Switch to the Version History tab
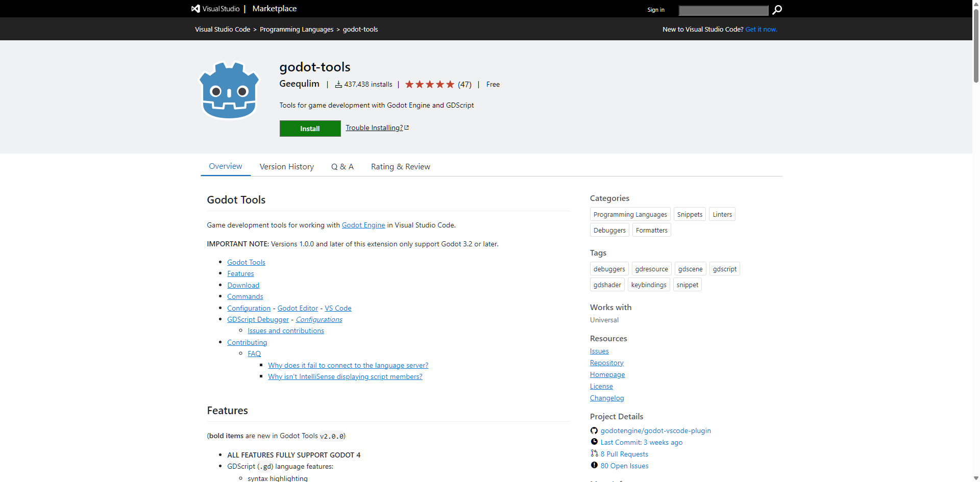This screenshot has width=980, height=482. click(x=287, y=167)
